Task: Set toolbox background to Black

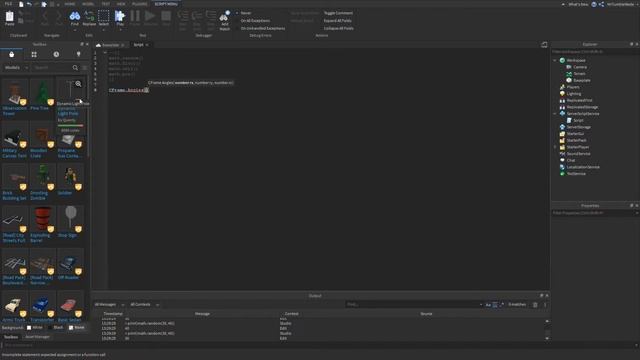Action: coord(56,327)
